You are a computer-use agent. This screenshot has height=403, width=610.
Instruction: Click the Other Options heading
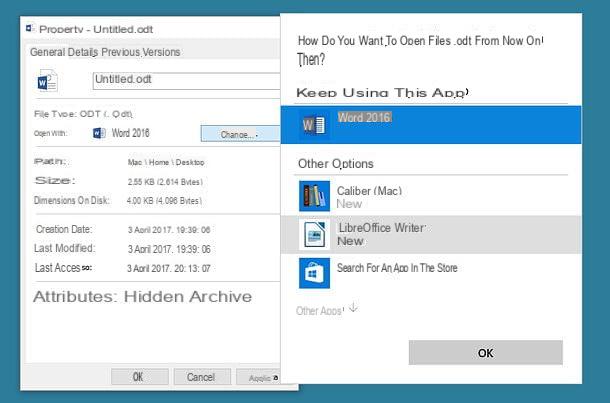pyautogui.click(x=336, y=164)
